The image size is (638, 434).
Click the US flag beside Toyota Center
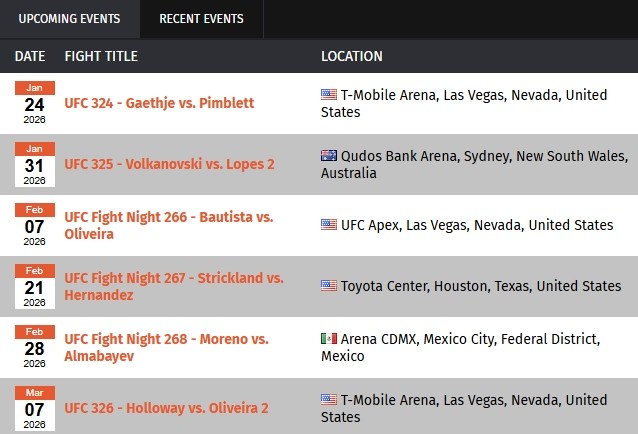coord(329,286)
